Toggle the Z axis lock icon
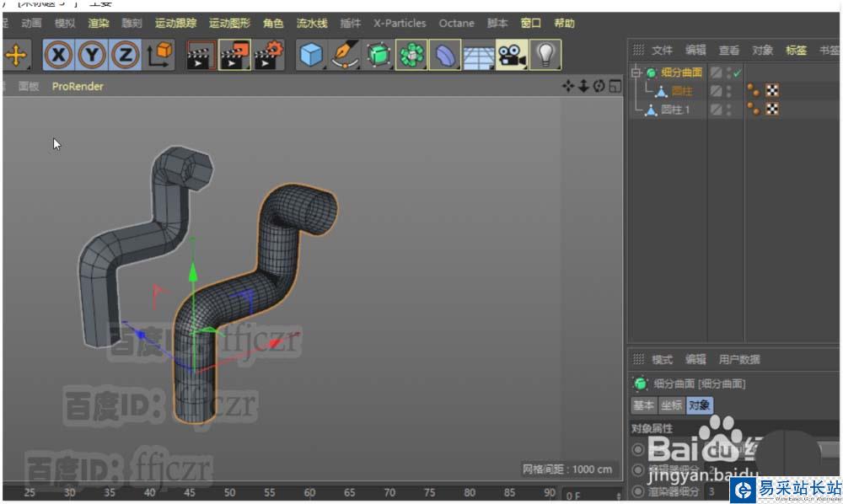843x504 pixels. tap(126, 55)
